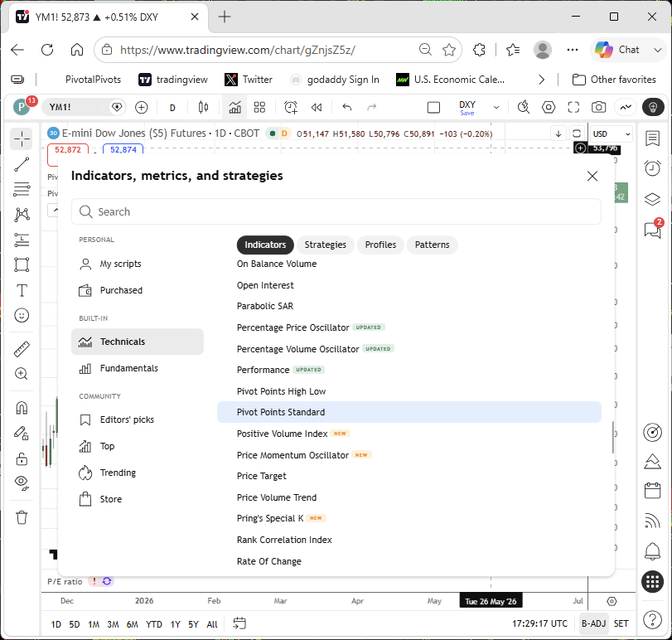
Task: Open the layout setup square icon
Action: 433,107
